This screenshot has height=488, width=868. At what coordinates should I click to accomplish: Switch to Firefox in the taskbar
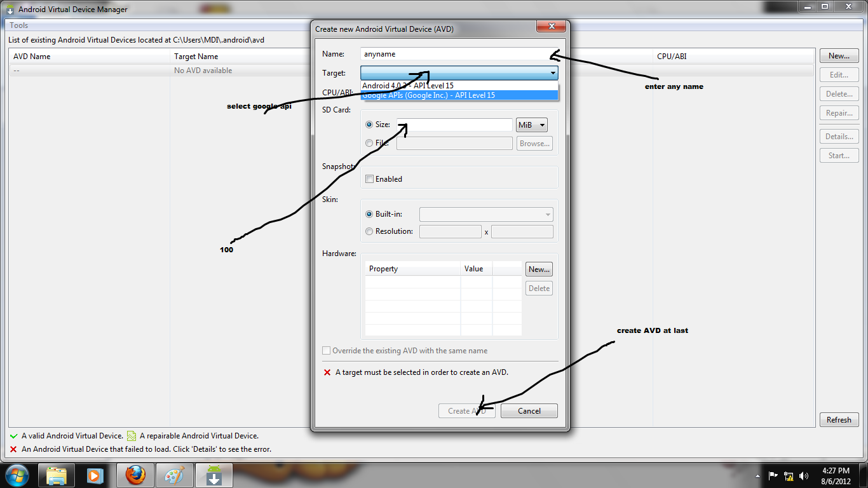pos(135,475)
